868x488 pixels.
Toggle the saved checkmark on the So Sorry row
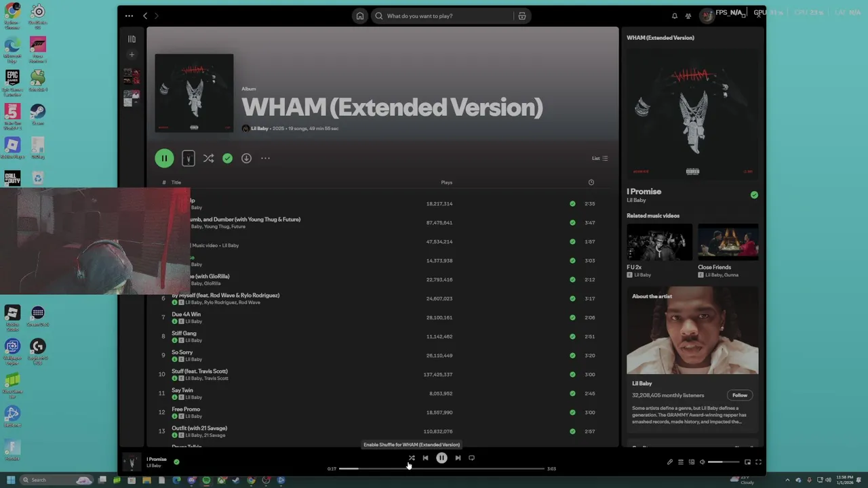[x=572, y=355]
